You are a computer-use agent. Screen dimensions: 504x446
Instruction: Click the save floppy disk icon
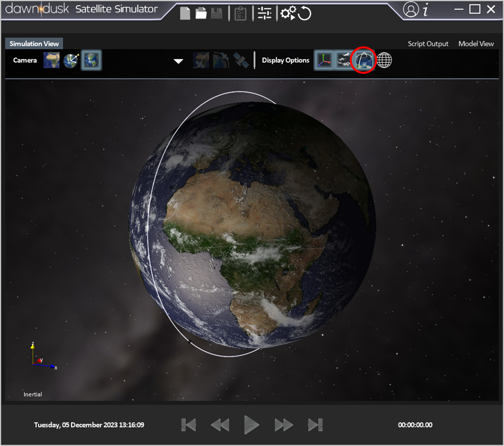[x=217, y=13]
